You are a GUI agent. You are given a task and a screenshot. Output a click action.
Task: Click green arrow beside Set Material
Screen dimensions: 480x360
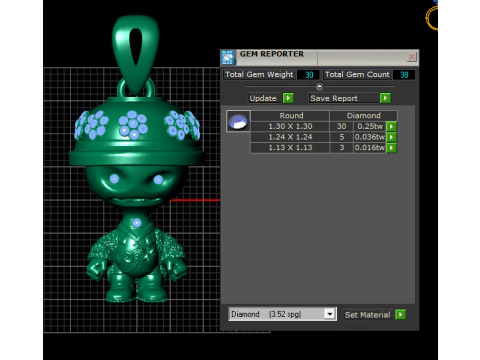click(x=400, y=314)
